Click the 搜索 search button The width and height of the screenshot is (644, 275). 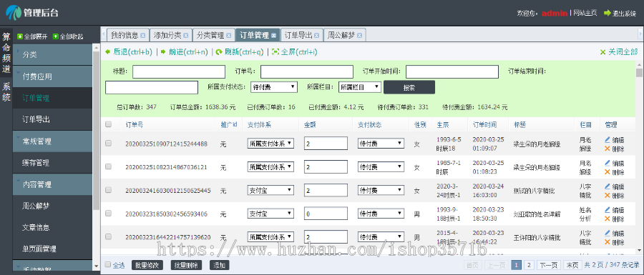coord(409,87)
